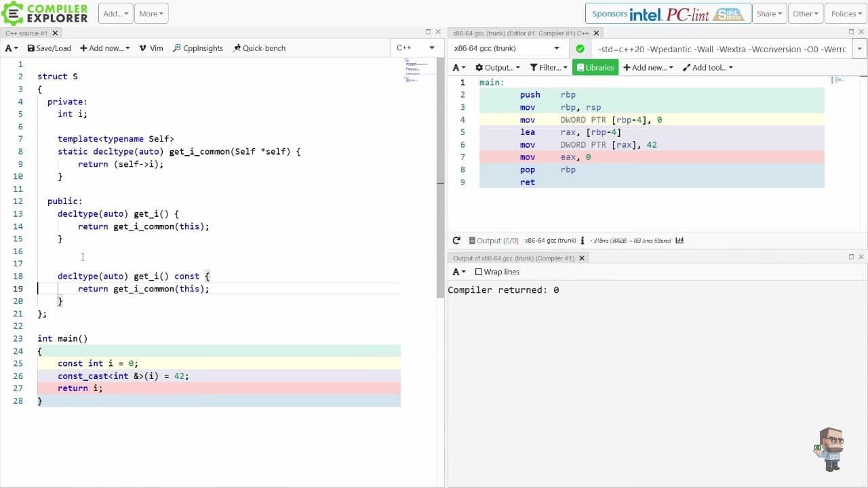Open the Output... options menu
The height and width of the screenshot is (488, 868).
[x=498, y=68]
